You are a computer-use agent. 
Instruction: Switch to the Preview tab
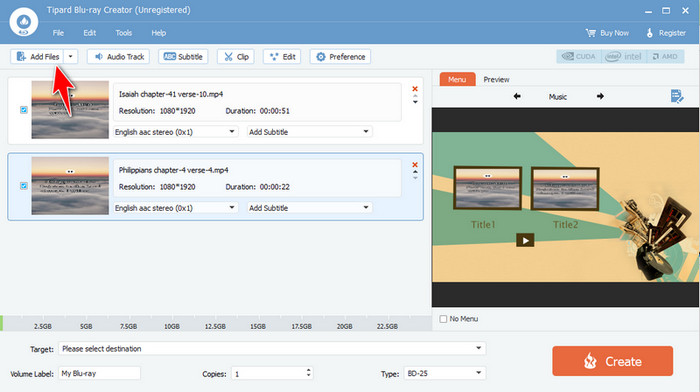coord(496,79)
